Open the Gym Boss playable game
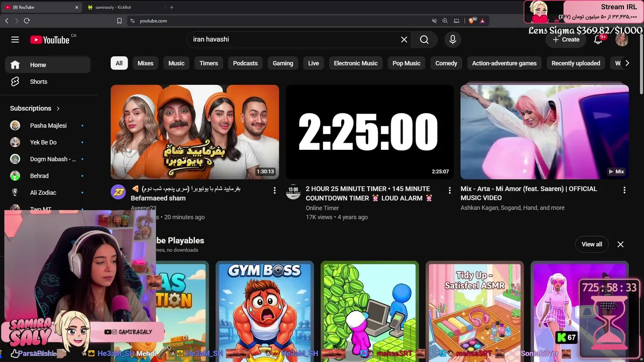Viewport: 644px width, 362px height. coord(265,311)
